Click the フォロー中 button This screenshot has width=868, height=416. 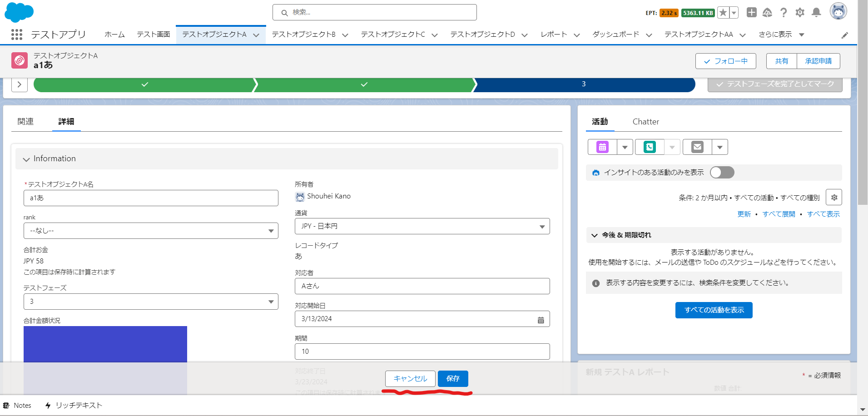click(x=726, y=61)
